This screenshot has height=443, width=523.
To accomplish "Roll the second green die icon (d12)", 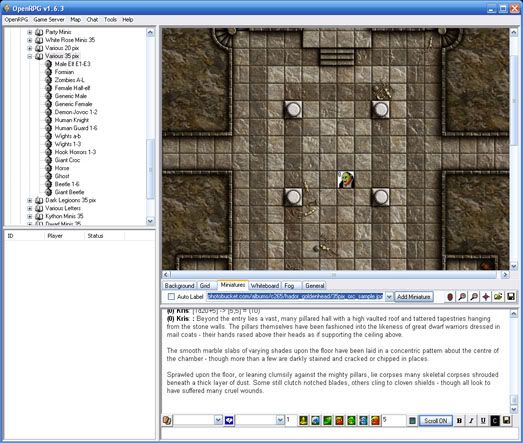I will click(x=351, y=420).
